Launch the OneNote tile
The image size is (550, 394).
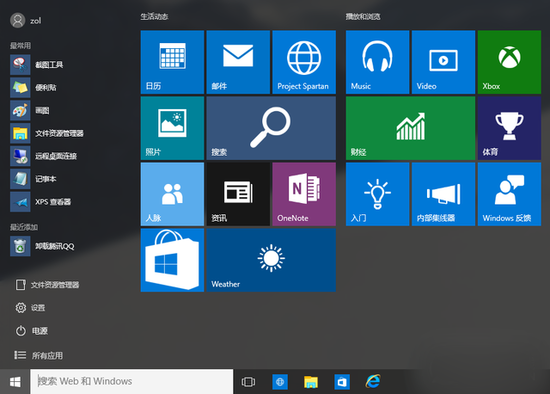304,194
